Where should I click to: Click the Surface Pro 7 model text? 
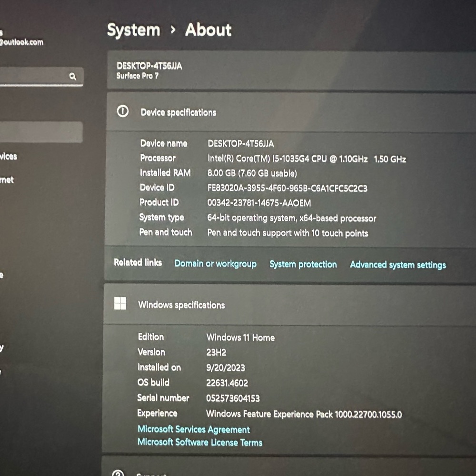138,76
